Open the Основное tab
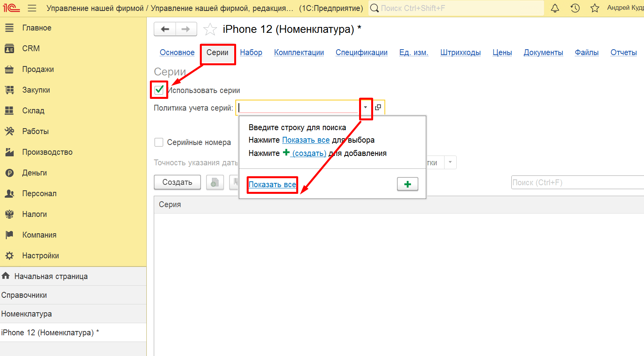Screen dimensions: 644x356 (177, 52)
